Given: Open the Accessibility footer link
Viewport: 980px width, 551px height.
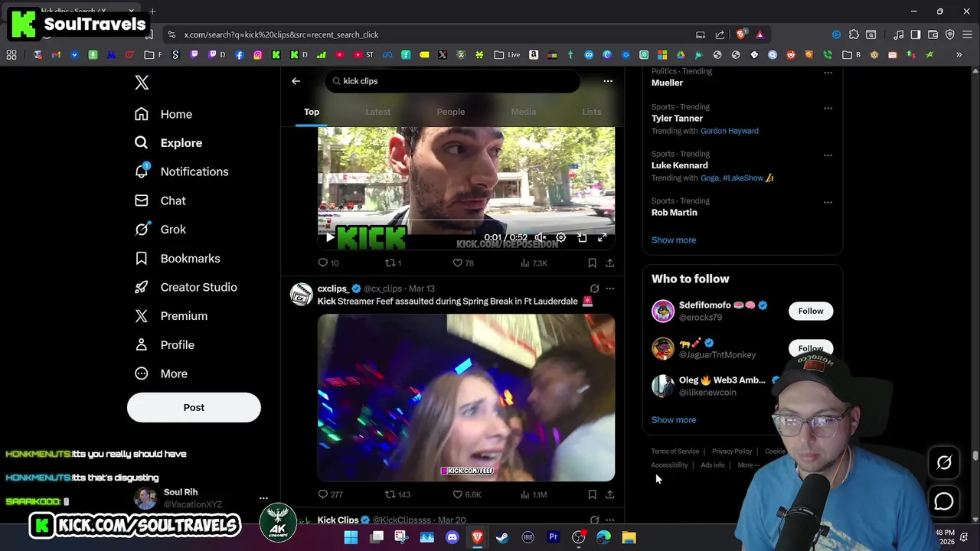Looking at the screenshot, I should click(670, 465).
